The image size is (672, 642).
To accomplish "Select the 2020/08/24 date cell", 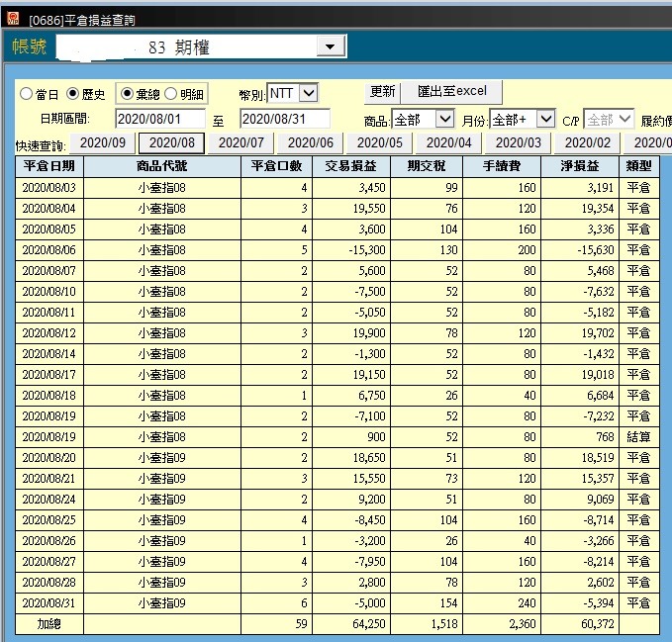I will point(49,500).
